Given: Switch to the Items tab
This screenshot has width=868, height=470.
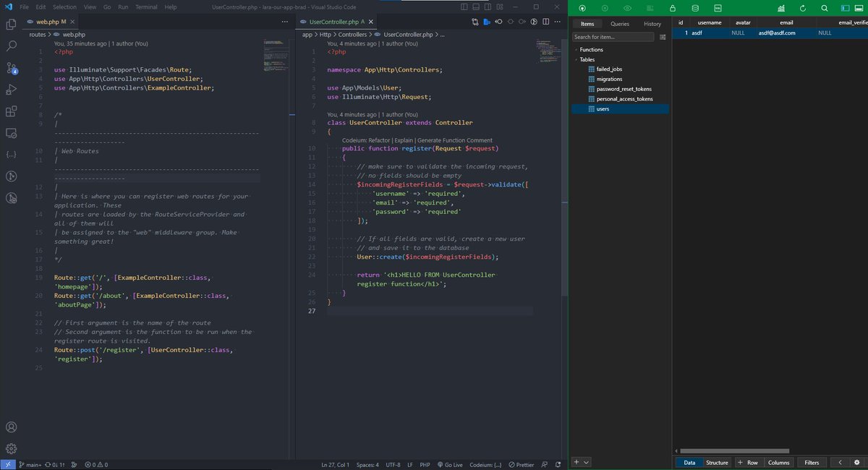Looking at the screenshot, I should point(587,24).
